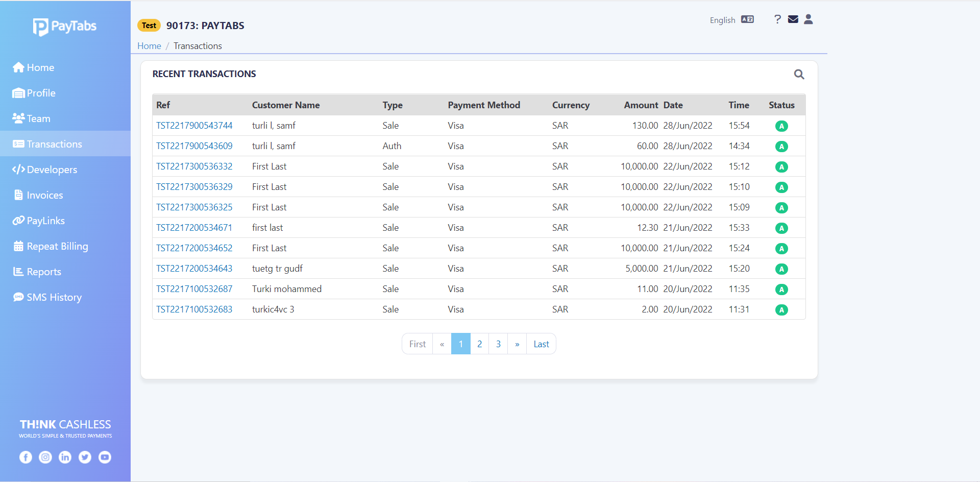Image resolution: width=980 pixels, height=482 pixels.
Task: Open the user account icon
Action: coord(808,19)
